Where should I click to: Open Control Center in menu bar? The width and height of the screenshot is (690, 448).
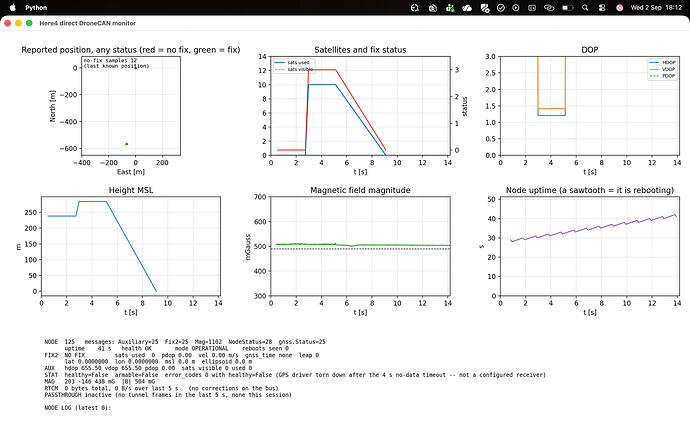click(x=602, y=7)
